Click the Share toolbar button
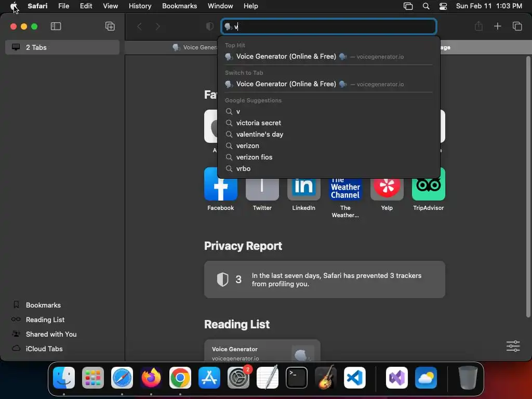 (478, 26)
